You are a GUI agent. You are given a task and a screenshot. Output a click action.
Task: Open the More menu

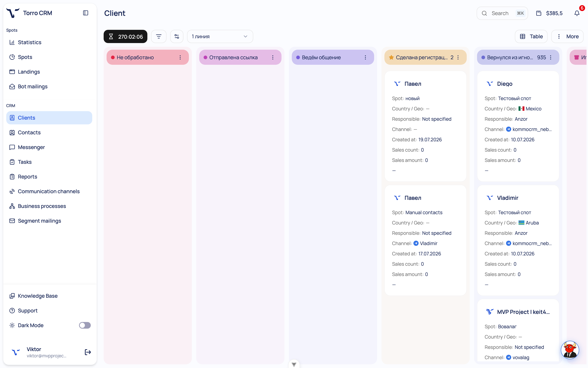coord(567,36)
